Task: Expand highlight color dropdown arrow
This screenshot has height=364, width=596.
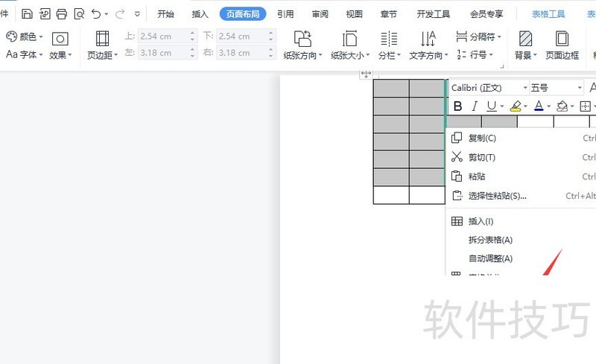Action: click(x=525, y=106)
